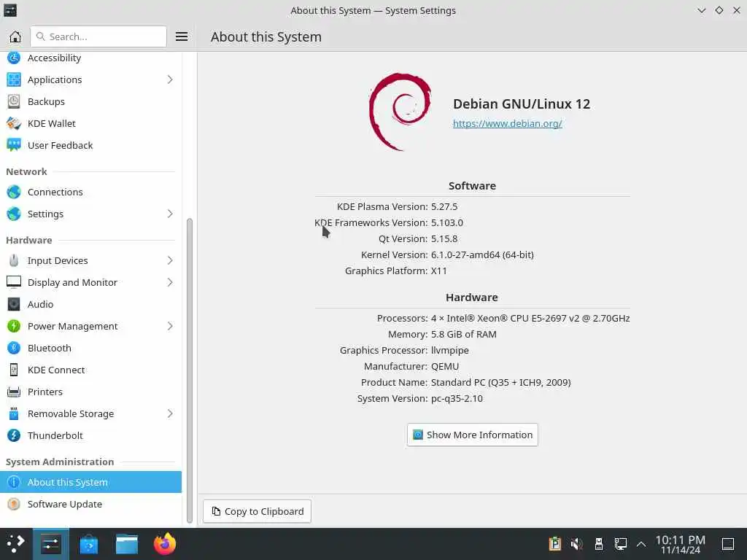Expand the Input Devices chevron
Viewport: 747px width, 560px height.
(170, 260)
